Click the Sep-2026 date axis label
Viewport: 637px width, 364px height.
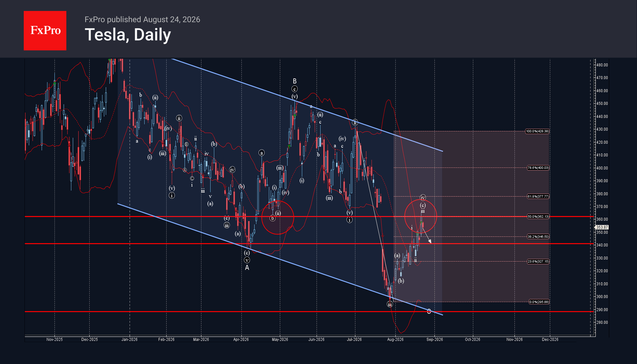(435, 340)
